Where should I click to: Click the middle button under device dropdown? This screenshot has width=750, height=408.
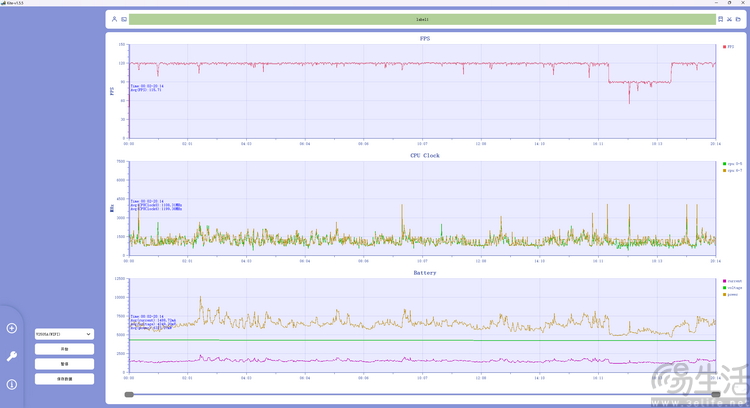(64, 364)
